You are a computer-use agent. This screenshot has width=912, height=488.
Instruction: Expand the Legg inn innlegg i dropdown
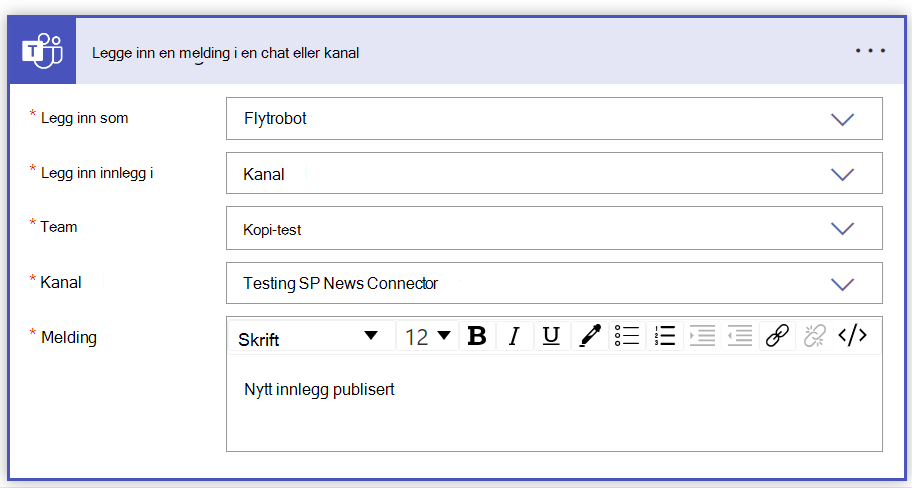842,174
